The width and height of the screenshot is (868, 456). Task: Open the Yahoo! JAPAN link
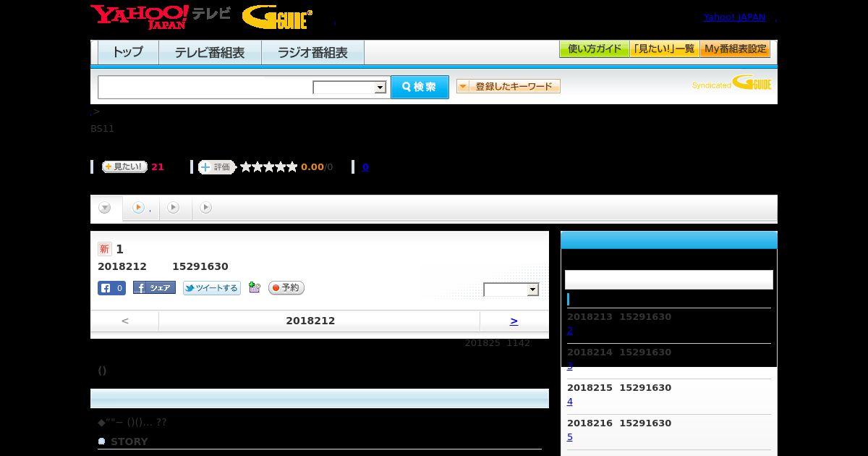click(x=734, y=17)
